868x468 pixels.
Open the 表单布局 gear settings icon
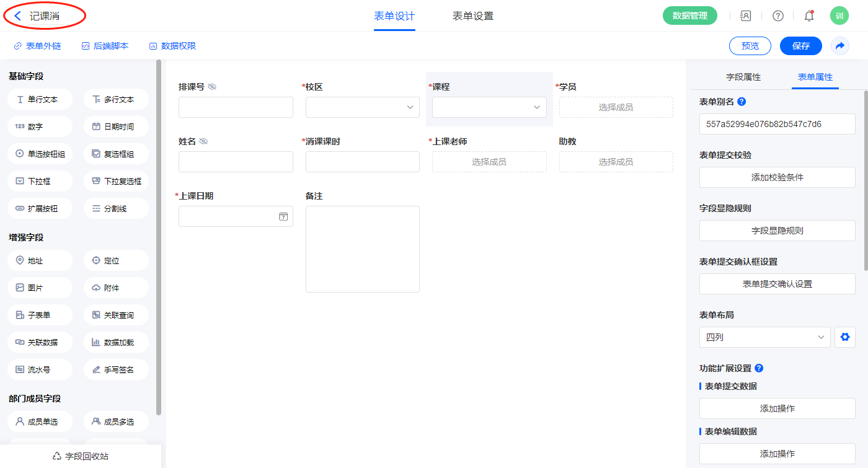tap(844, 337)
